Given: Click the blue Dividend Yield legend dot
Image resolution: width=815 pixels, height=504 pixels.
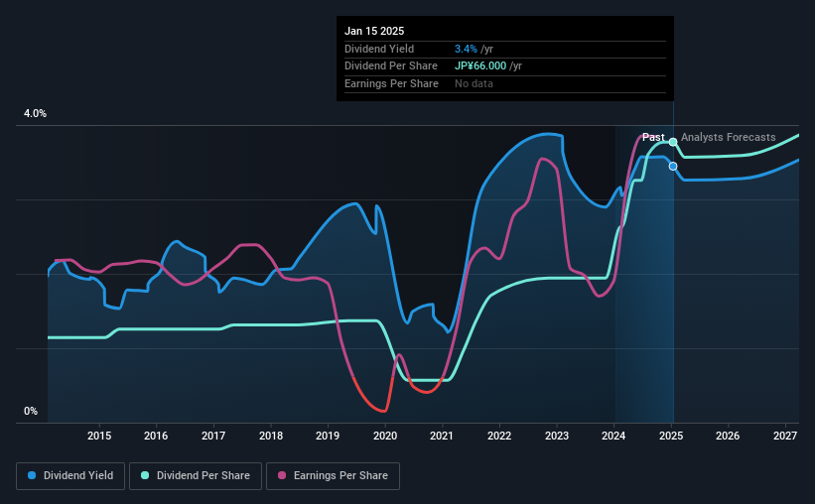Looking at the screenshot, I should (32, 475).
